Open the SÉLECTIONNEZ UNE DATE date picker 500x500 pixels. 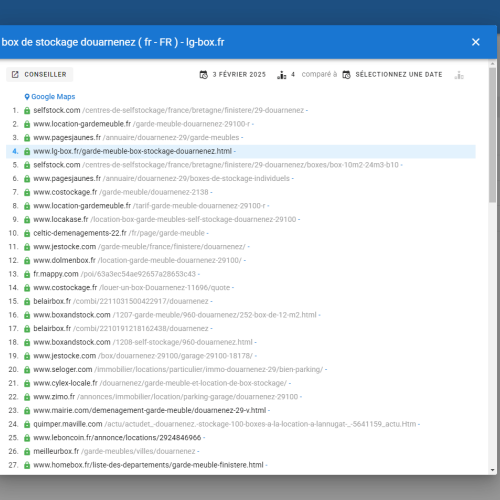click(x=399, y=74)
